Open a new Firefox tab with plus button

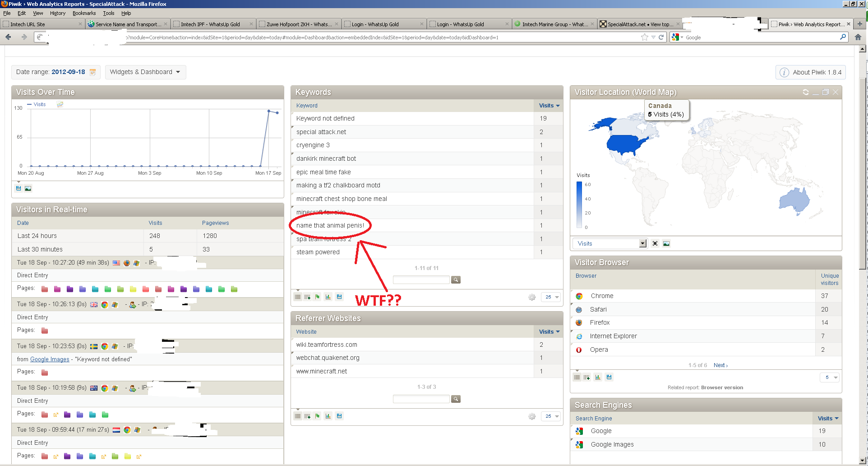[859, 24]
